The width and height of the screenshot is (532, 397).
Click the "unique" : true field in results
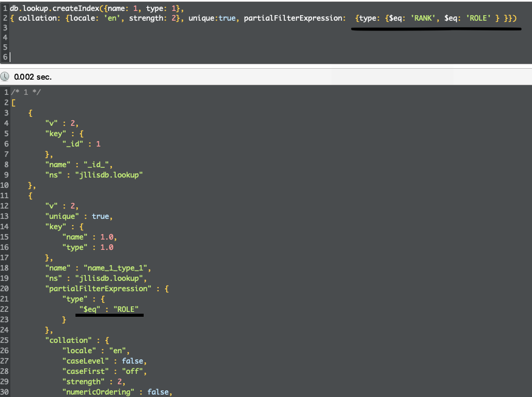[77, 216]
